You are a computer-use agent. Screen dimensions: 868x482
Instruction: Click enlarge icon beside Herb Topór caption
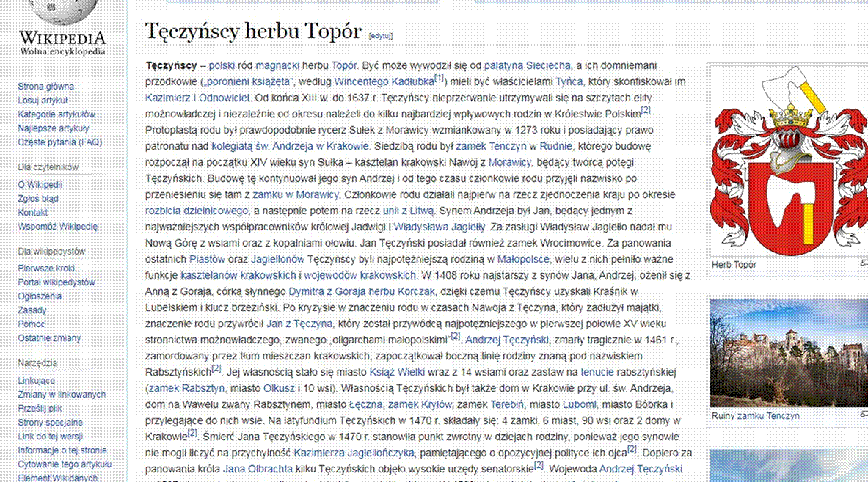[864, 264]
